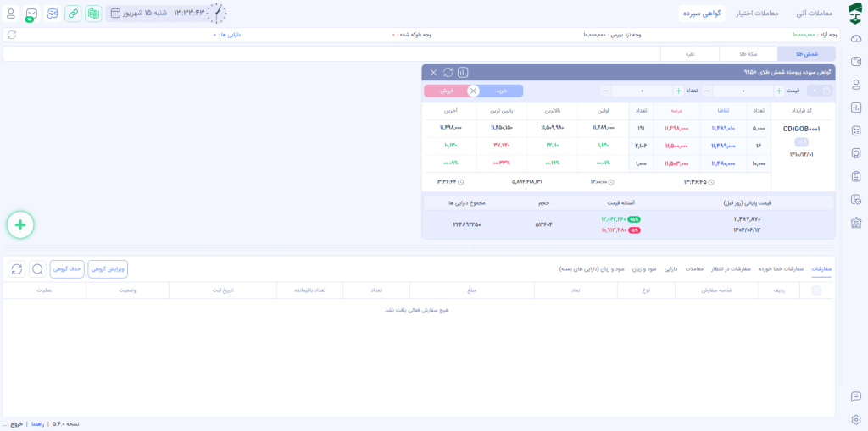This screenshot has height=431, width=868.
Task: Refresh the gold bullion contract panel
Action: click(448, 73)
